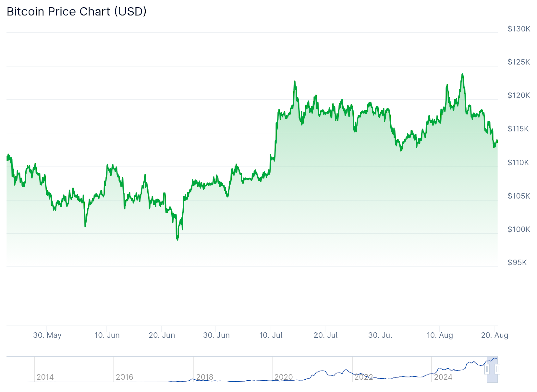Jump to the 2020 marker in the navigator
Viewport: 537px width, 392px height.
click(x=284, y=377)
